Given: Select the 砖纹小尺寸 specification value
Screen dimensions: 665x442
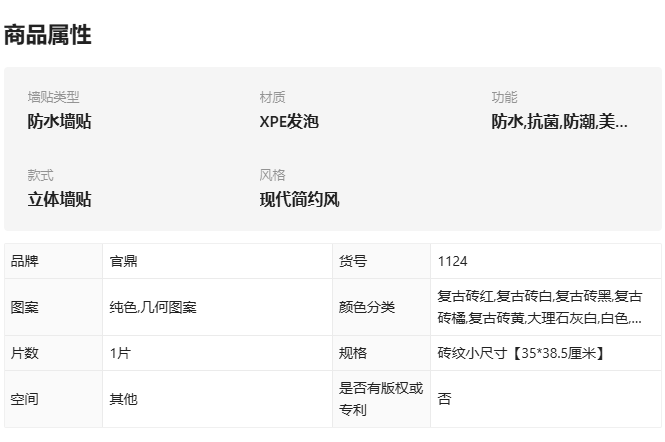Looking at the screenshot, I should (x=521, y=353).
